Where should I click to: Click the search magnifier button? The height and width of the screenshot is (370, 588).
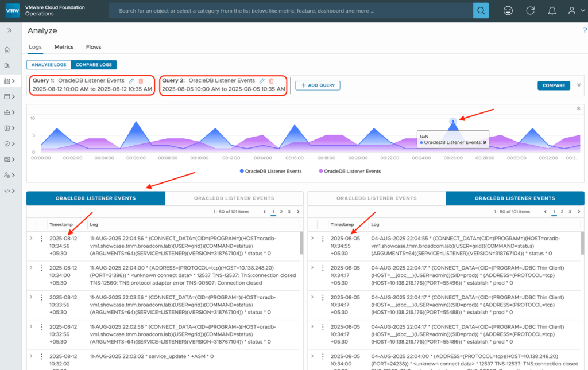coord(481,11)
